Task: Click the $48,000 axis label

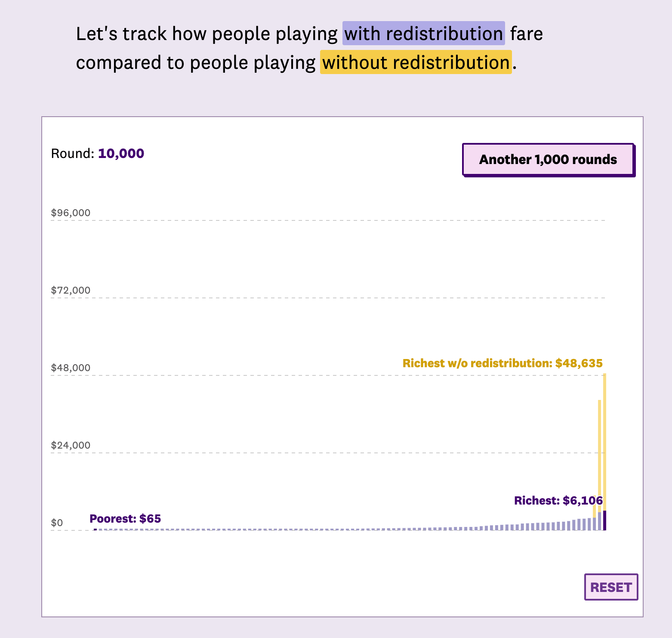Action: coord(71,368)
